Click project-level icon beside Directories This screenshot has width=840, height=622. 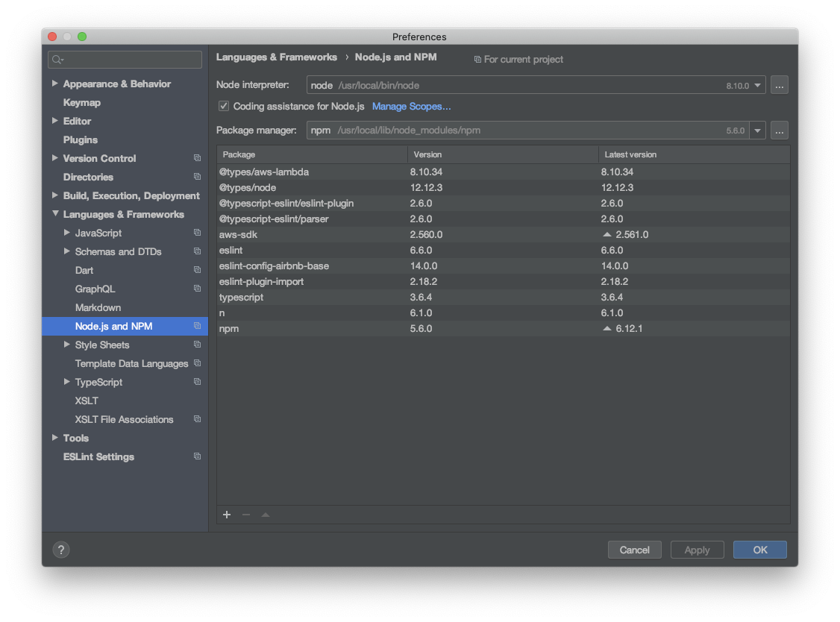[197, 177]
